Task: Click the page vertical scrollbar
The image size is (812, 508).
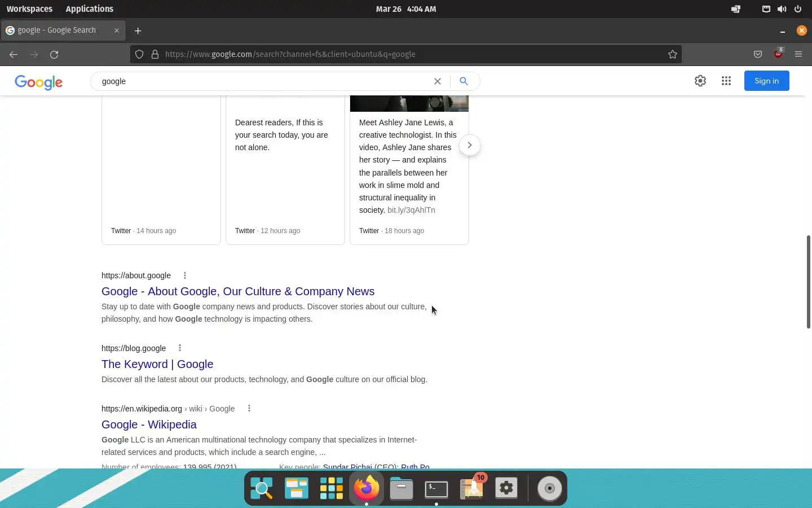Action: click(808, 281)
